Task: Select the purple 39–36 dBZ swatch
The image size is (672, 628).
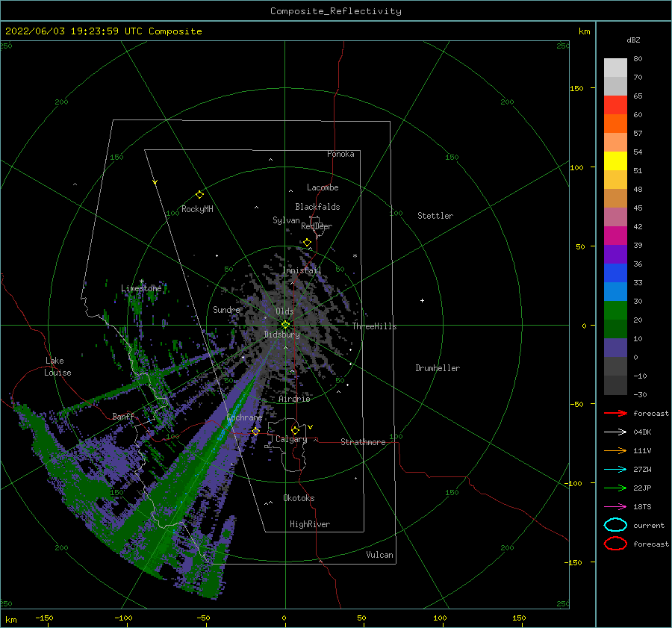Action: pyautogui.click(x=615, y=254)
